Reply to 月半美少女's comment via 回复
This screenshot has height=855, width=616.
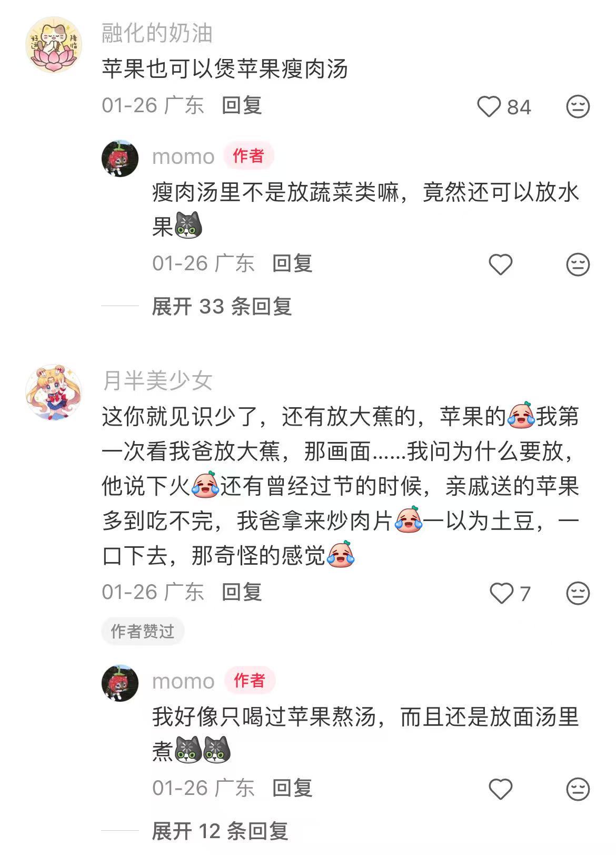pos(242,592)
